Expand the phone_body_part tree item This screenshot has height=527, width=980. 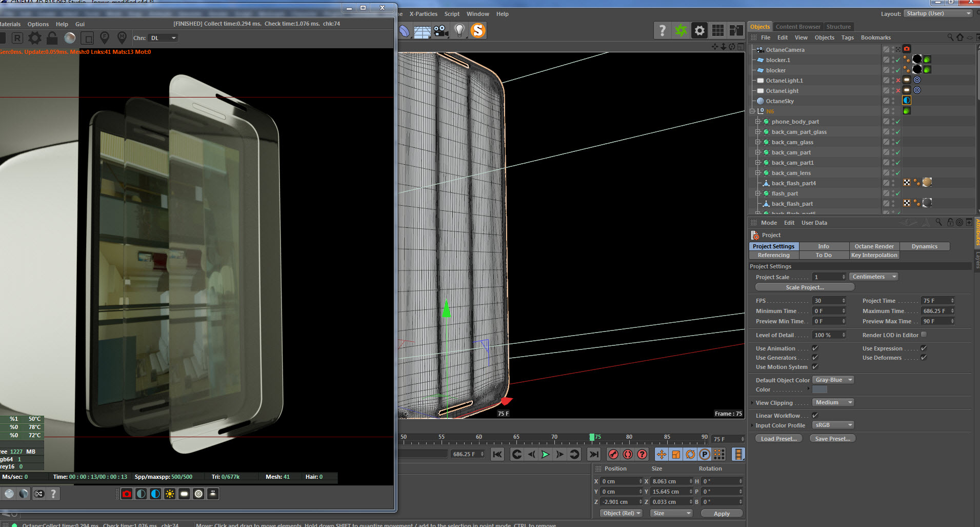757,122
